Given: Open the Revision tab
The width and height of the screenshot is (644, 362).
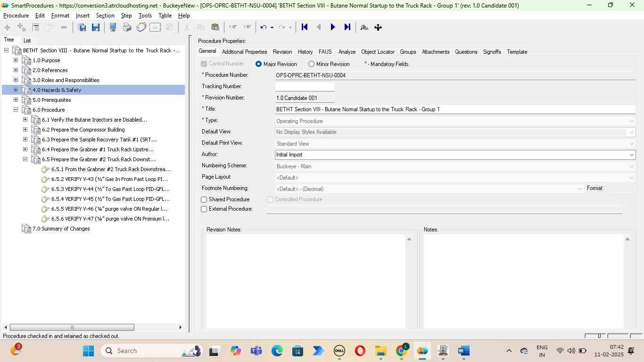Looking at the screenshot, I should [x=282, y=52].
